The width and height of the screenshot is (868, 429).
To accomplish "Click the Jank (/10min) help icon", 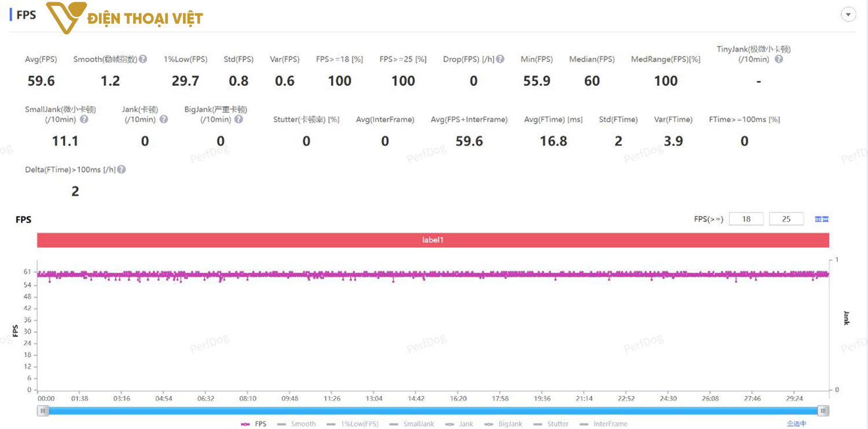I will (164, 119).
